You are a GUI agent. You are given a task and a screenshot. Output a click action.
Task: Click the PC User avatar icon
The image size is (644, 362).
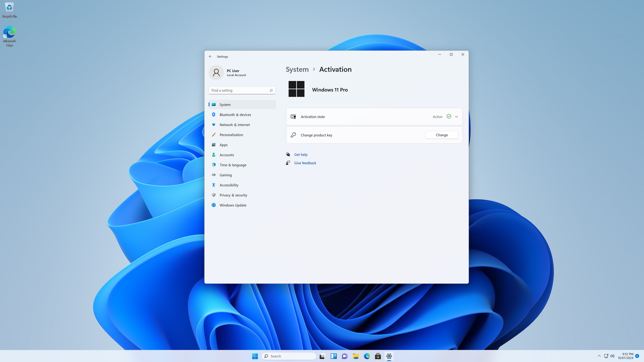coord(216,72)
